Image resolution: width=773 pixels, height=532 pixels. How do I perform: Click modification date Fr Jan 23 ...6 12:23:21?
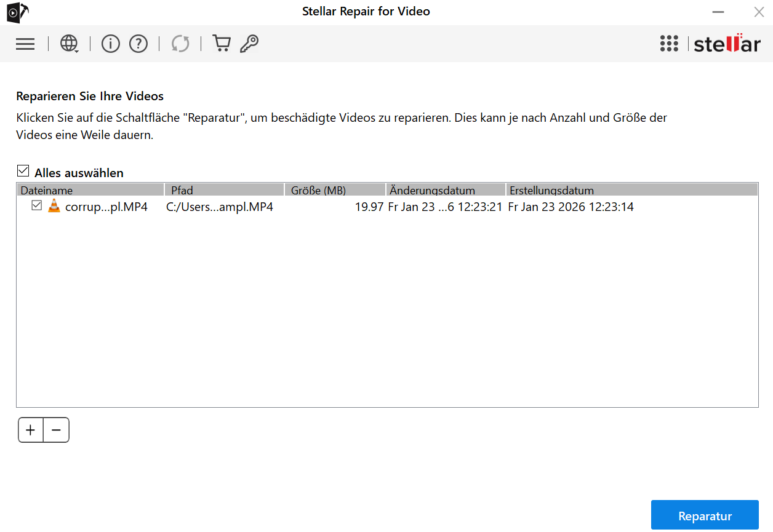tap(446, 207)
